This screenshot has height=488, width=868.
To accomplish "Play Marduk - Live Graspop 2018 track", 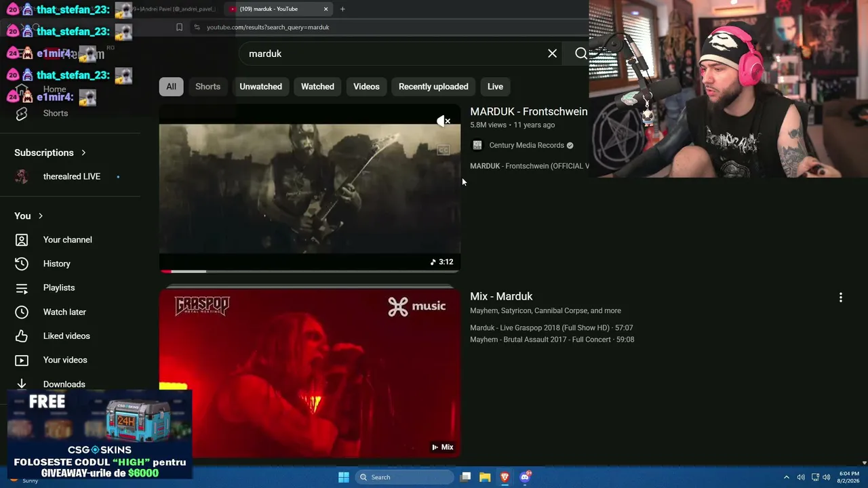I will [x=551, y=328].
